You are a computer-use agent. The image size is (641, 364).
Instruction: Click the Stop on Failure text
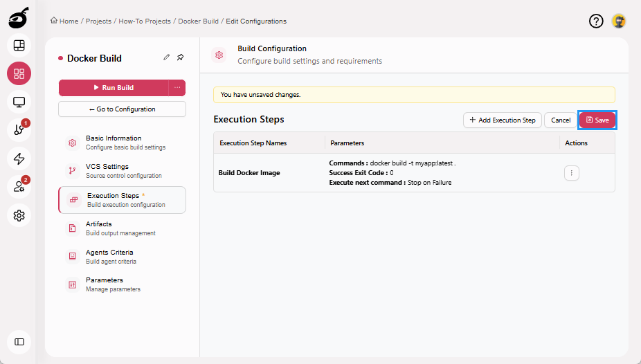coord(430,183)
